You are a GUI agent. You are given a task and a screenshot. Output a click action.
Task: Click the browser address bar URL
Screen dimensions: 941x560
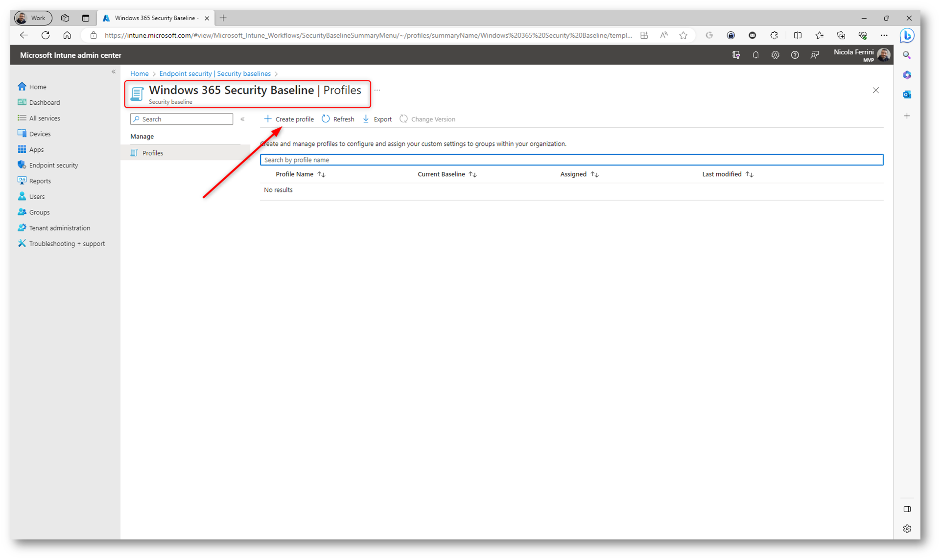click(368, 35)
